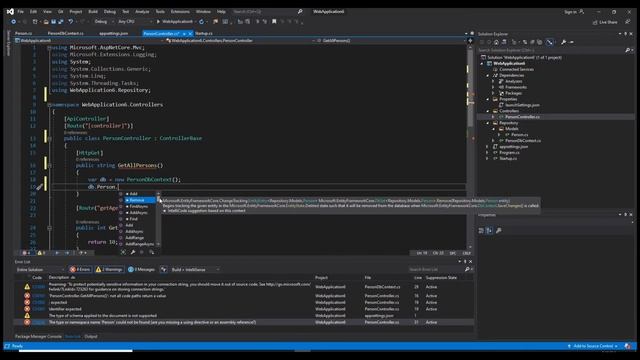Switch to the Startup.cs tab
Image resolution: width=640 pixels, height=360 pixels.
(204, 33)
